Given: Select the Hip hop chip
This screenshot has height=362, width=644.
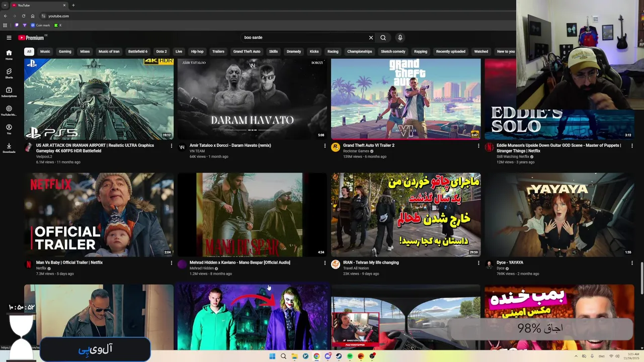Looking at the screenshot, I should pyautogui.click(x=197, y=51).
